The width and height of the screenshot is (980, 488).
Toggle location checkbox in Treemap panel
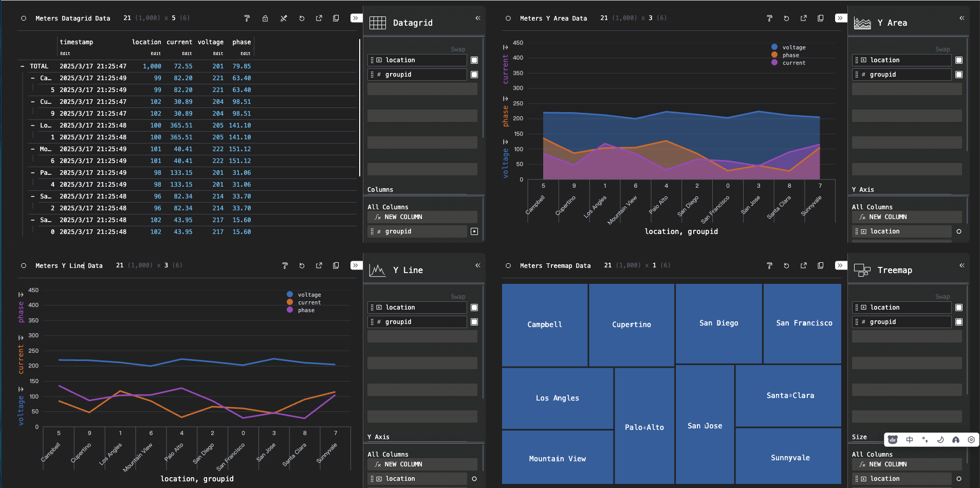click(x=959, y=308)
